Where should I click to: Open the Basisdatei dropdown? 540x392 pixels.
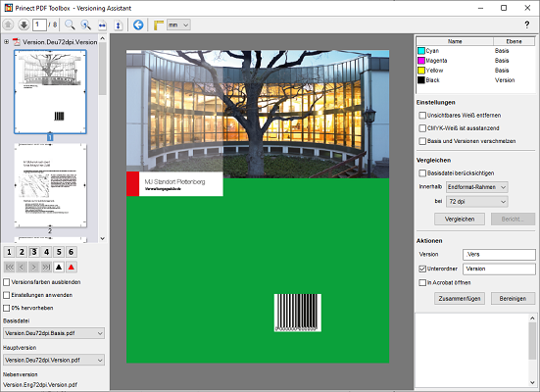pos(54,333)
